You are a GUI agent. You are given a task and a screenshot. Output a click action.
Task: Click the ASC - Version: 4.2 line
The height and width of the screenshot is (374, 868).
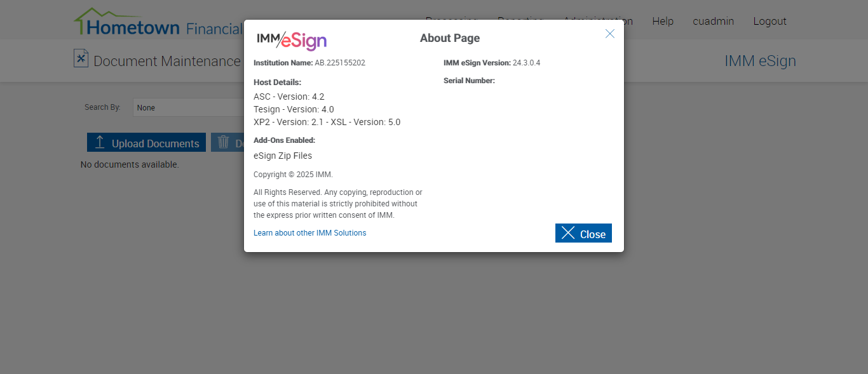tap(289, 97)
